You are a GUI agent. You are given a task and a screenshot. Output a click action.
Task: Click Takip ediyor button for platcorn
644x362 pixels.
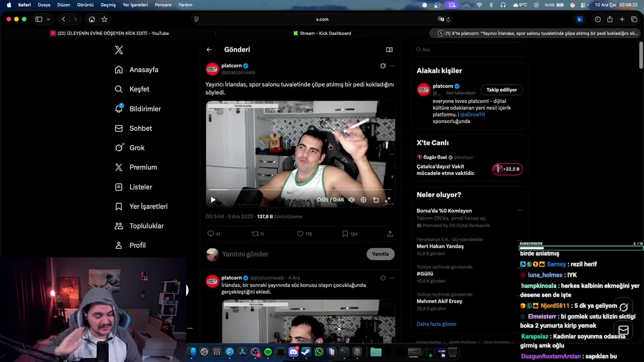coord(502,90)
